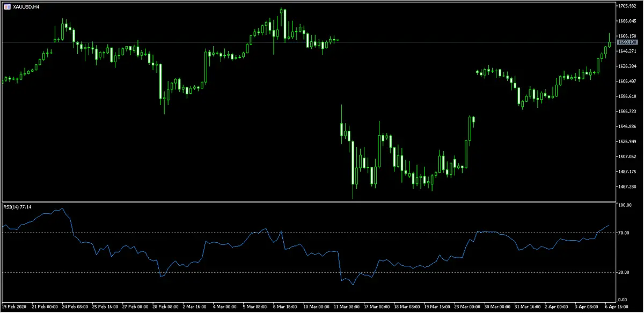Click the highlighted 1658.190 current price tag
Image resolution: width=644 pixels, height=313 pixels.
point(627,42)
